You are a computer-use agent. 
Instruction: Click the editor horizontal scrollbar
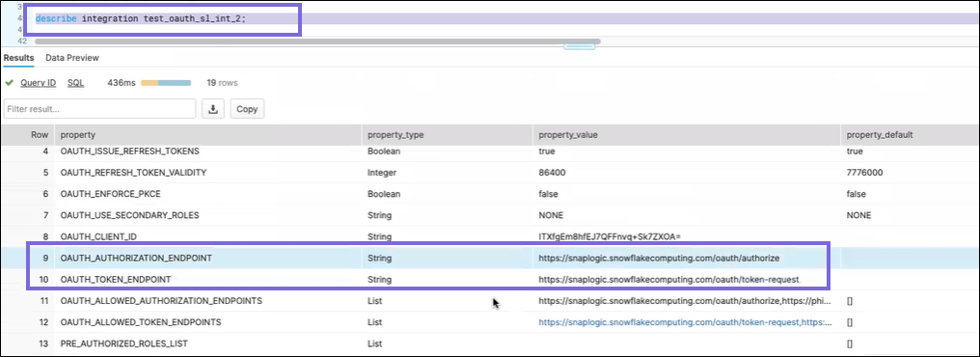[x=317, y=41]
